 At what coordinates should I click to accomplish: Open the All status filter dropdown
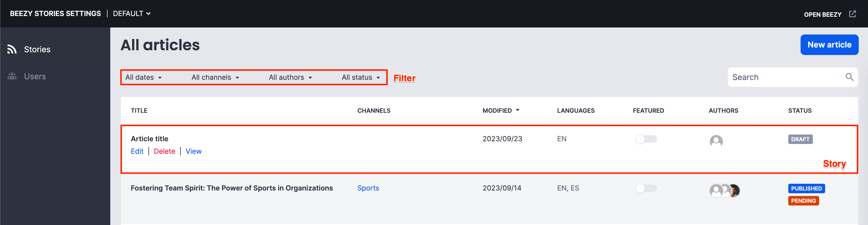[x=360, y=77]
